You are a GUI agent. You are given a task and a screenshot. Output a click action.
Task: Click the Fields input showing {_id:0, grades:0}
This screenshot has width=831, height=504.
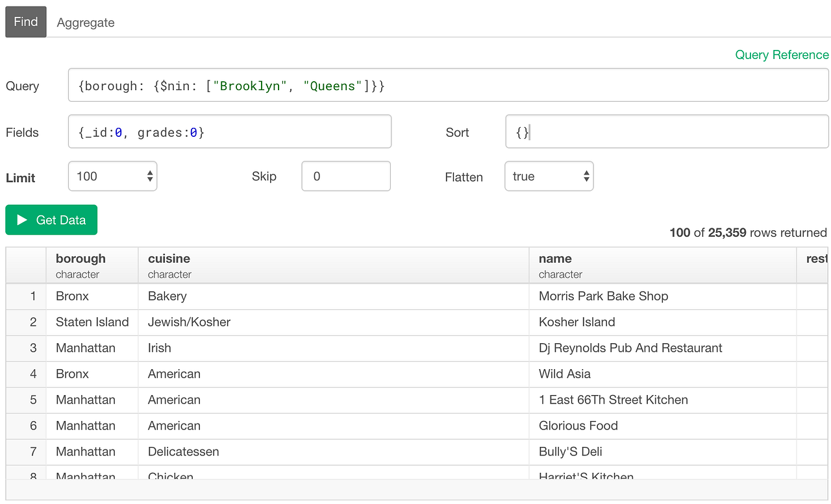229,131
